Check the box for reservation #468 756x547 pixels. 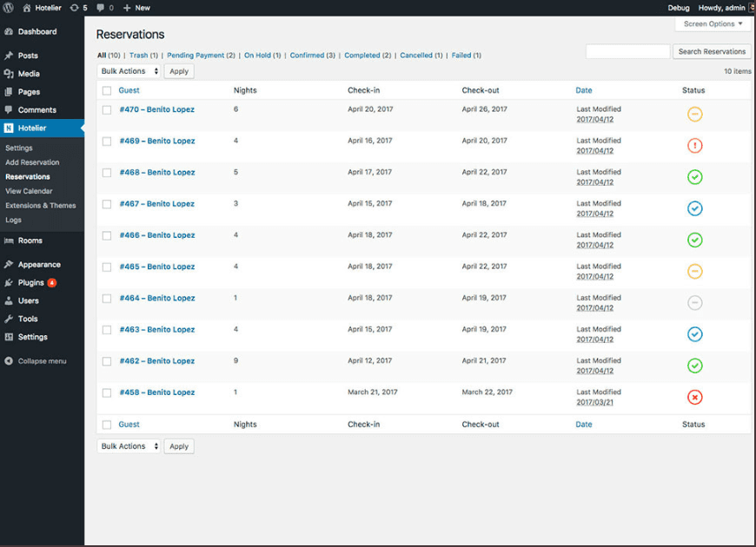[x=107, y=173]
